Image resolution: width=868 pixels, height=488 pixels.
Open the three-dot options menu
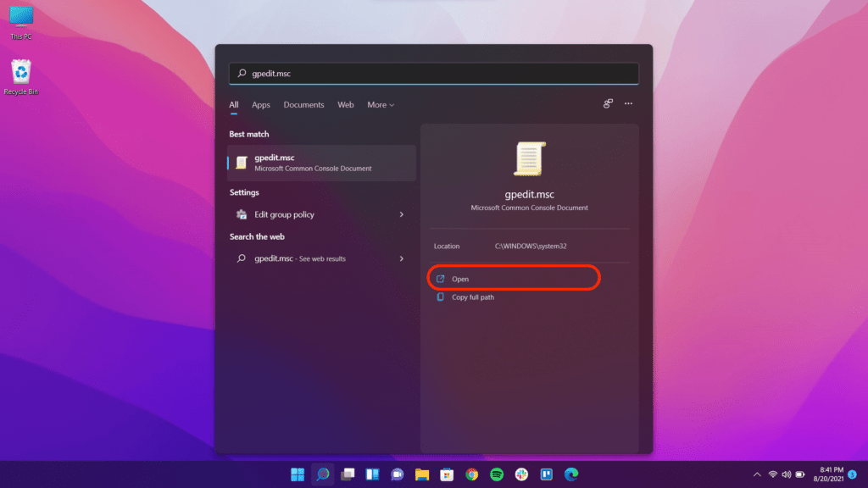(628, 103)
